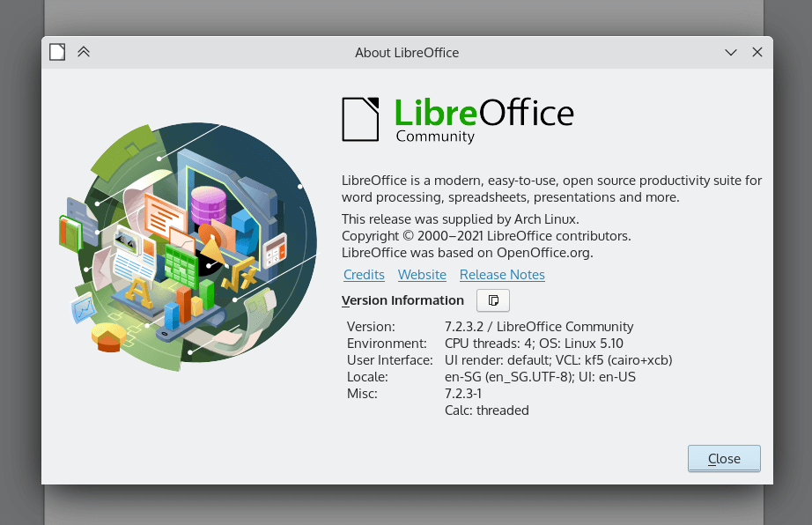The height and width of the screenshot is (525, 812).
Task: Click the Close button
Action: click(724, 458)
